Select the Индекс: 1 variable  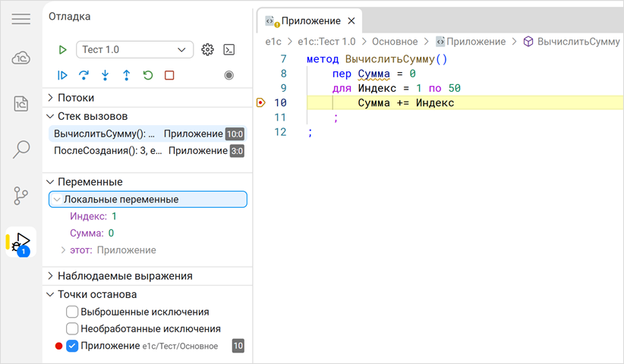[93, 216]
